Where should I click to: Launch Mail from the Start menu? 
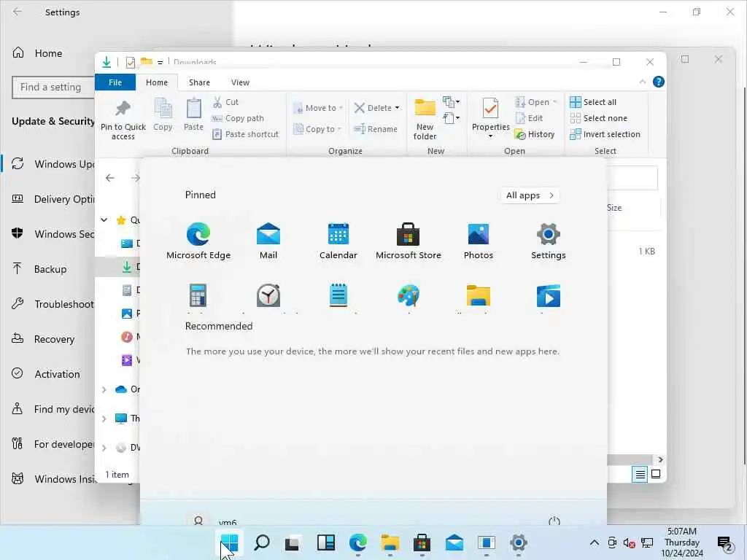point(268,241)
